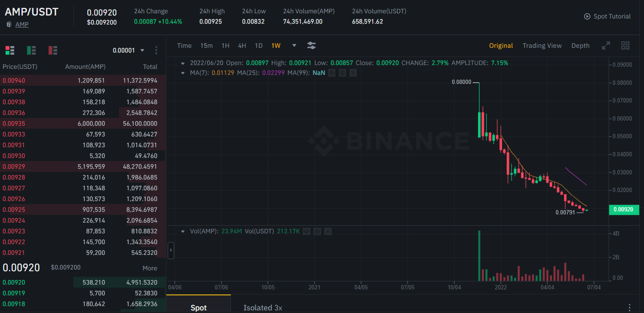The height and width of the screenshot is (313, 644).
Task: Click buy order at price 0.00920
Action: click(x=83, y=282)
